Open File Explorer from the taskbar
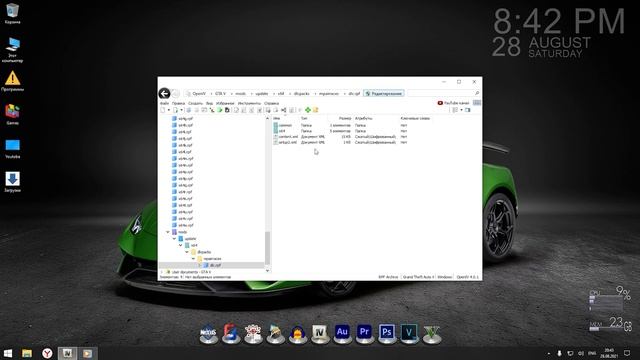This screenshot has height=360, width=640. point(27,353)
